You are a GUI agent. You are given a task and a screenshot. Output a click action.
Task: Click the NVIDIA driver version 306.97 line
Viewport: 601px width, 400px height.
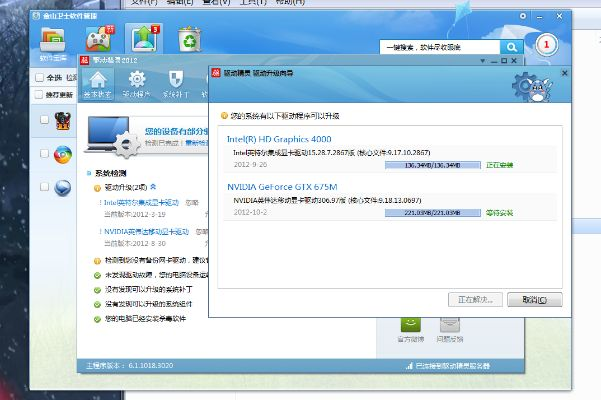point(327,200)
